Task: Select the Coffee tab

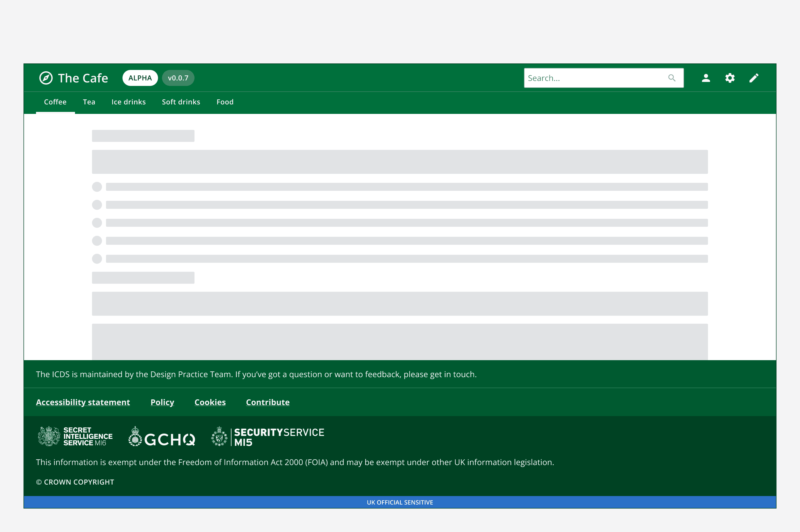Action: 55,102
